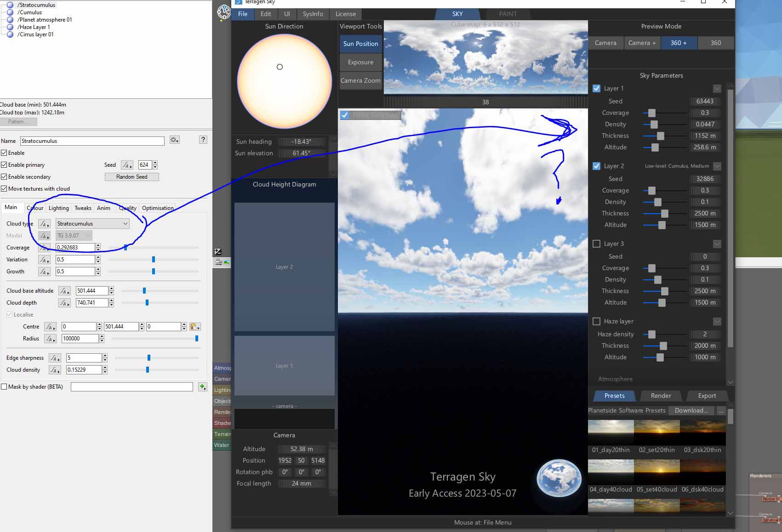This screenshot has height=532, width=782.
Task: Switch to the PAINT tab
Action: [x=508, y=14]
